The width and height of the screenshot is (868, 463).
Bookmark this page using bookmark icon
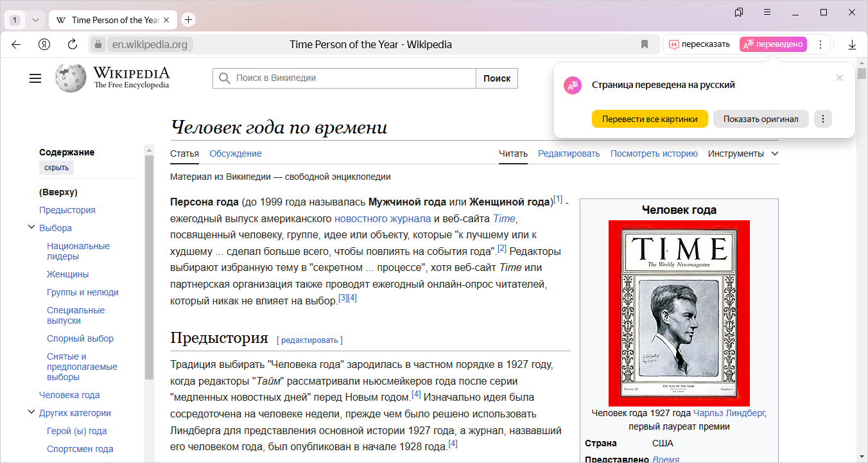tap(645, 44)
